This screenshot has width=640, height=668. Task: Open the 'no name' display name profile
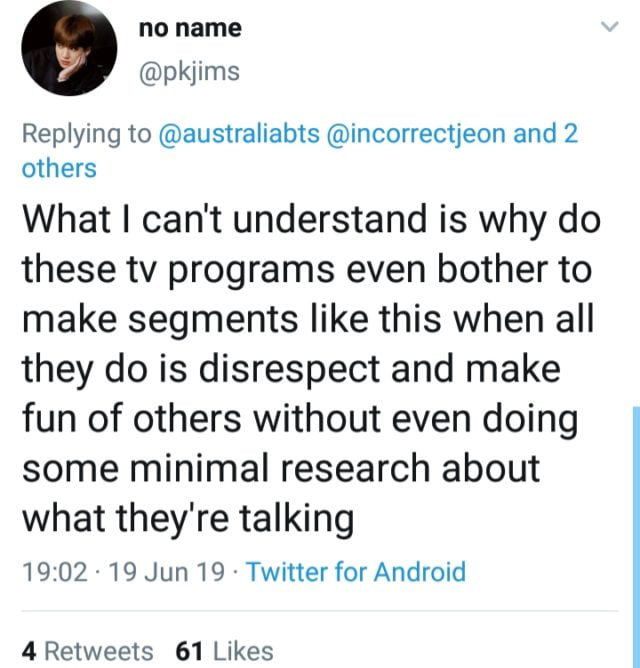[x=189, y=28]
